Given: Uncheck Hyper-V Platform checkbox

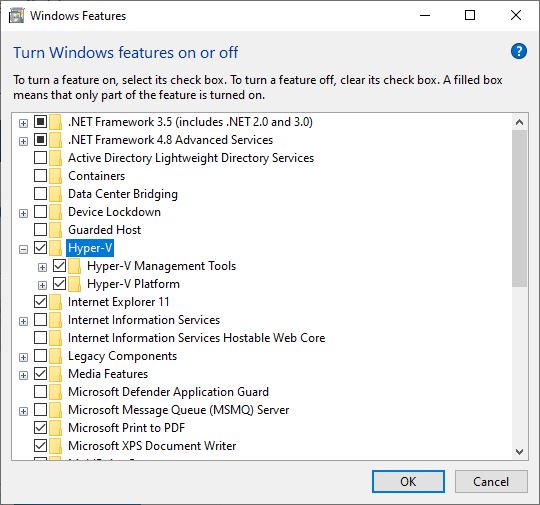Looking at the screenshot, I should (x=60, y=284).
